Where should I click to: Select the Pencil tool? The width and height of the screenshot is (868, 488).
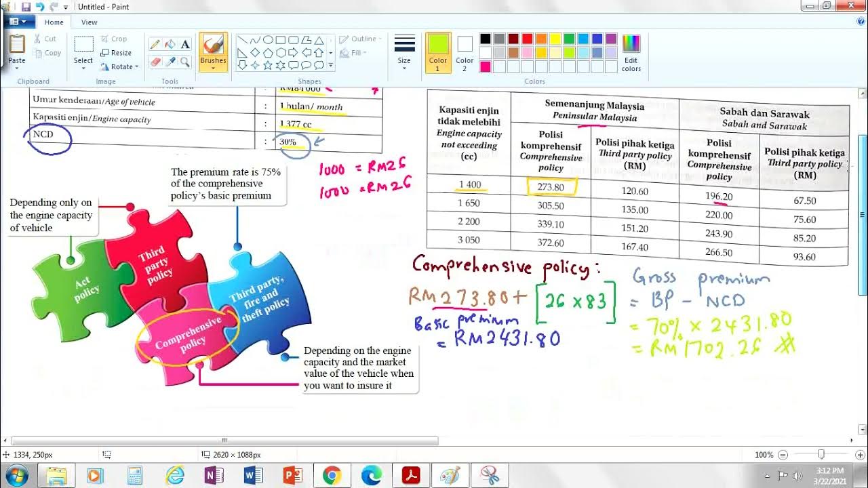155,44
